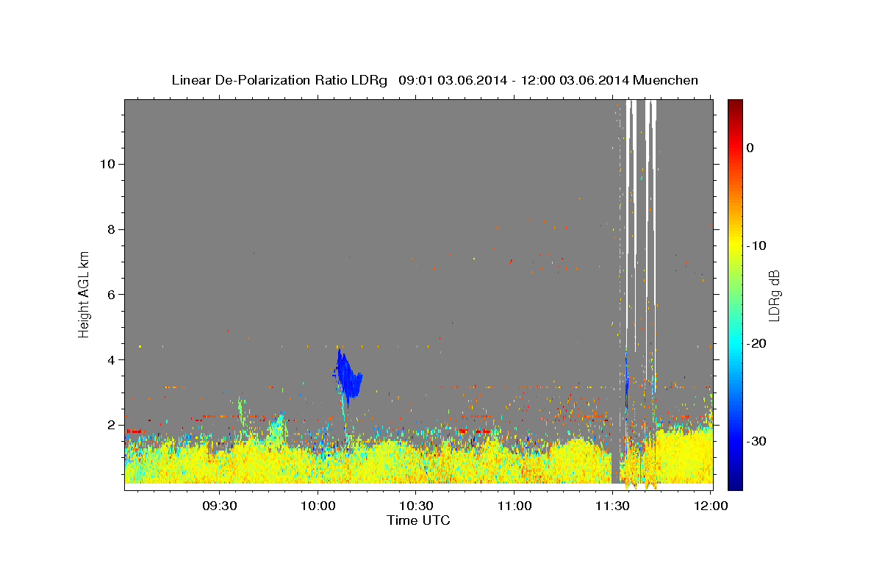Viewport: 882px width, 588px height.
Task: Click the colorbar at the -30 dB blue level
Action: 735,441
